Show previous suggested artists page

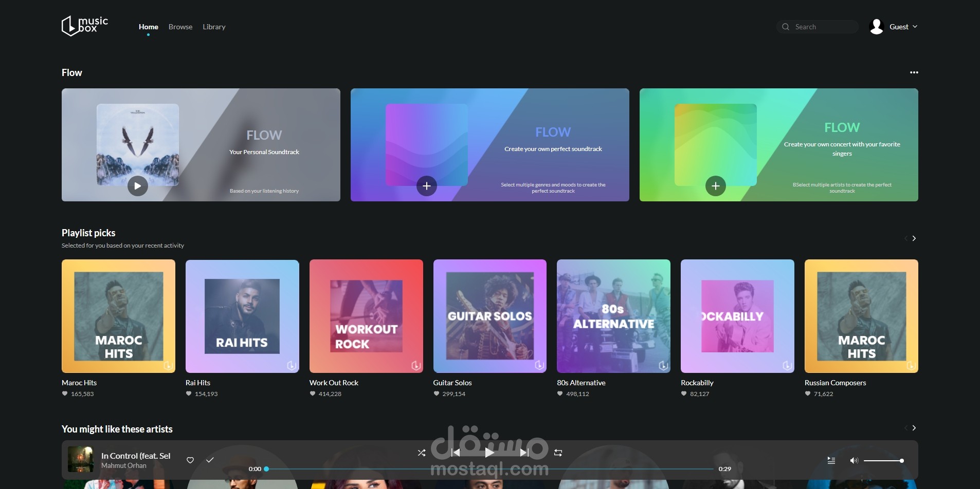[906, 428]
